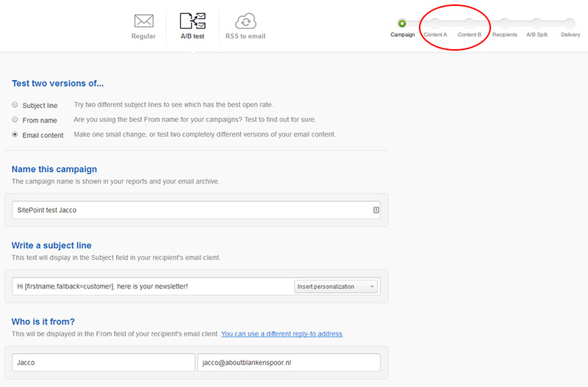Click the 'Test two versions of...' heading
This screenshot has width=588, height=387.
pos(58,84)
